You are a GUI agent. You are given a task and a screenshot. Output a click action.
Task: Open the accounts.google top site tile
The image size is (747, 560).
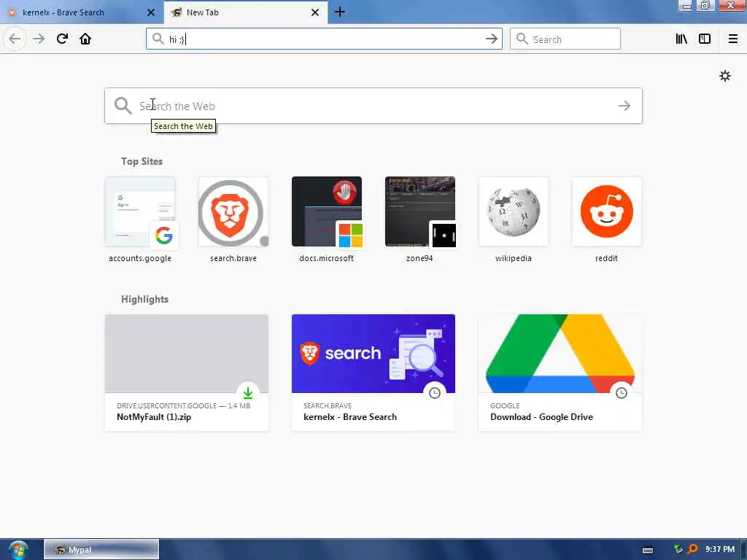(x=140, y=220)
